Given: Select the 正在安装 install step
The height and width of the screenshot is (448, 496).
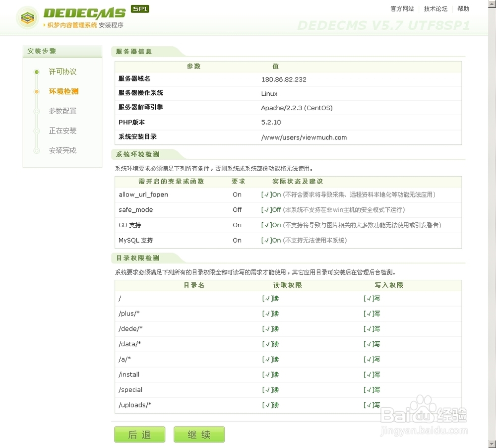Looking at the screenshot, I should tap(62, 130).
